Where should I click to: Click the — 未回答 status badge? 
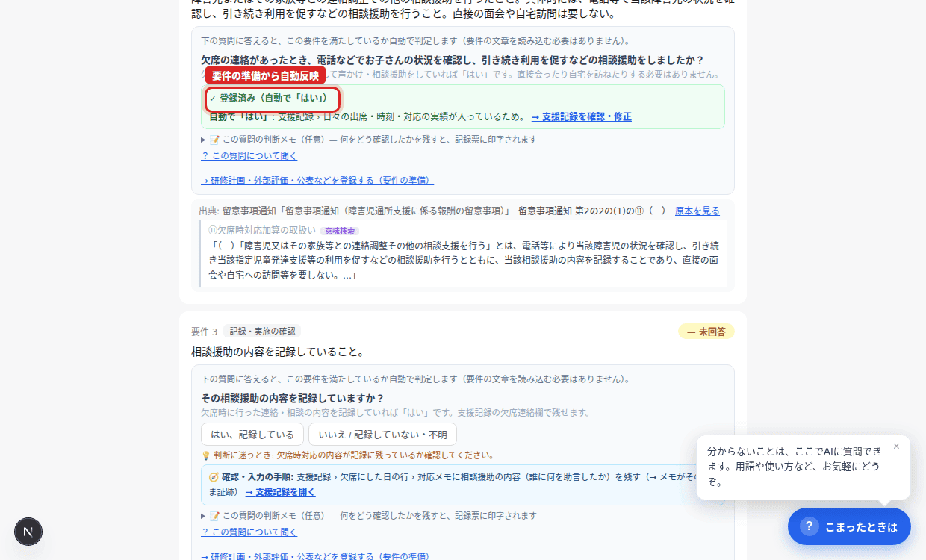coord(706,332)
